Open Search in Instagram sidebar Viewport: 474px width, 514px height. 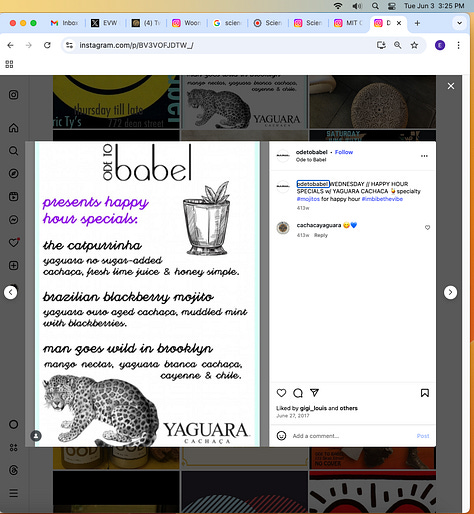pyautogui.click(x=13, y=151)
